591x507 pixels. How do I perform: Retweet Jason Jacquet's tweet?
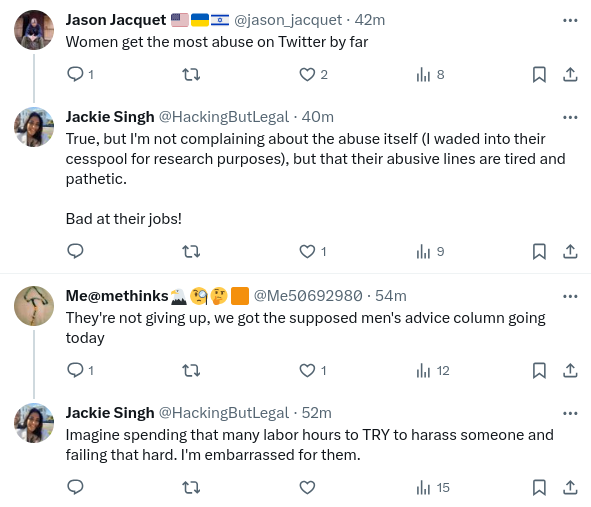coord(191,74)
